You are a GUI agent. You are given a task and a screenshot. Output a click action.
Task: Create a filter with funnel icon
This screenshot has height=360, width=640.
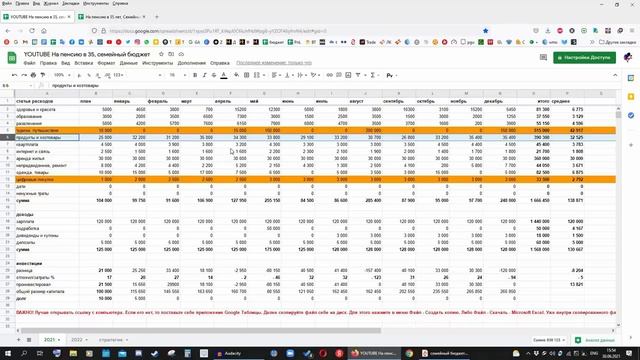pos(358,75)
